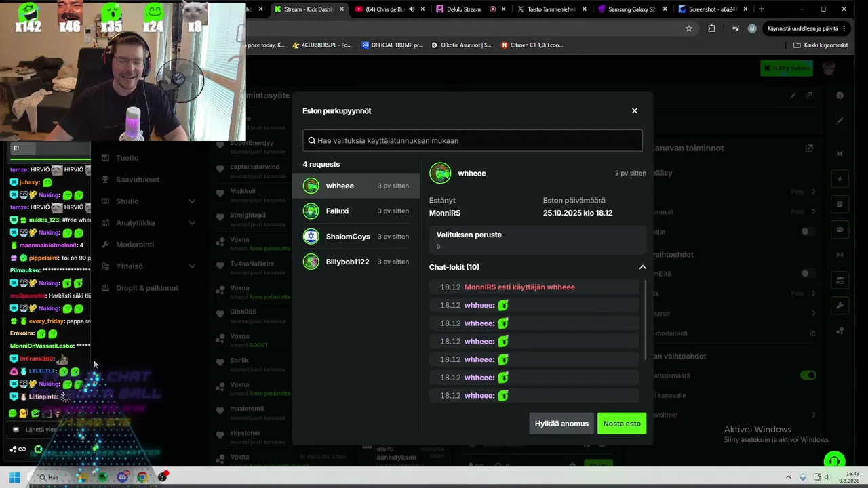Viewport: 868px width, 488px height.
Task: Open the Kaikki kirjanmerkit bookmarks folder
Action: [821, 45]
